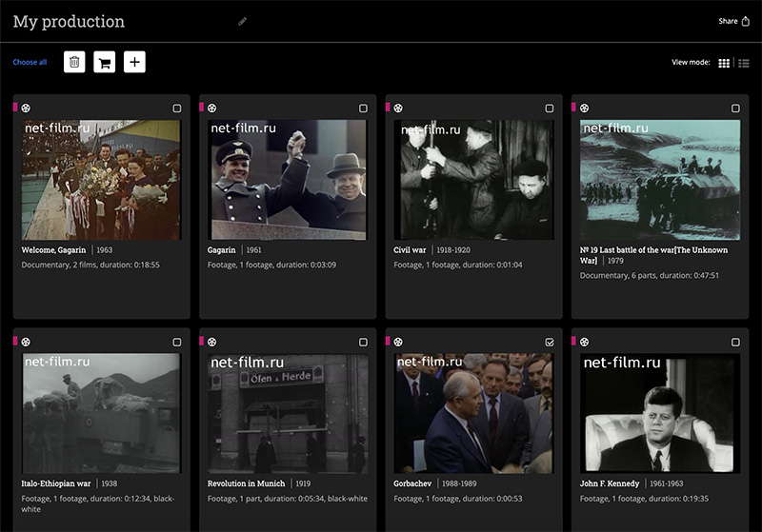The height and width of the screenshot is (532, 762).
Task: Click the Welcome, Gagarin thumbnail
Action: point(101,180)
